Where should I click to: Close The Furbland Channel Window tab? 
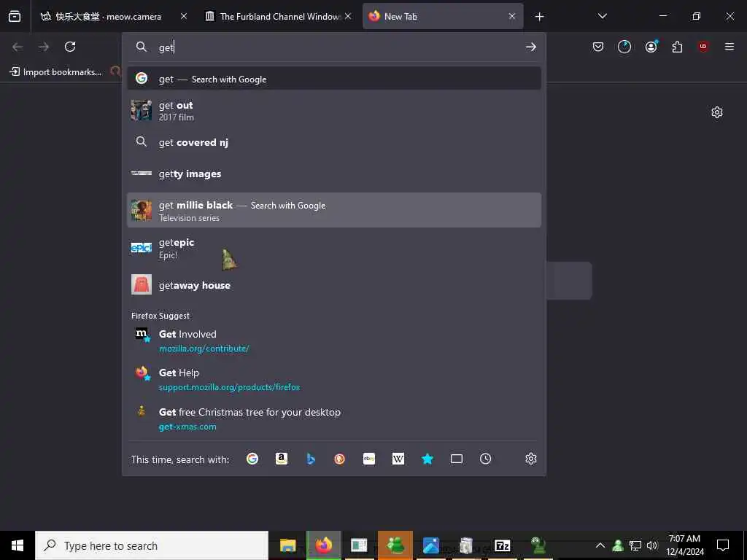click(348, 16)
